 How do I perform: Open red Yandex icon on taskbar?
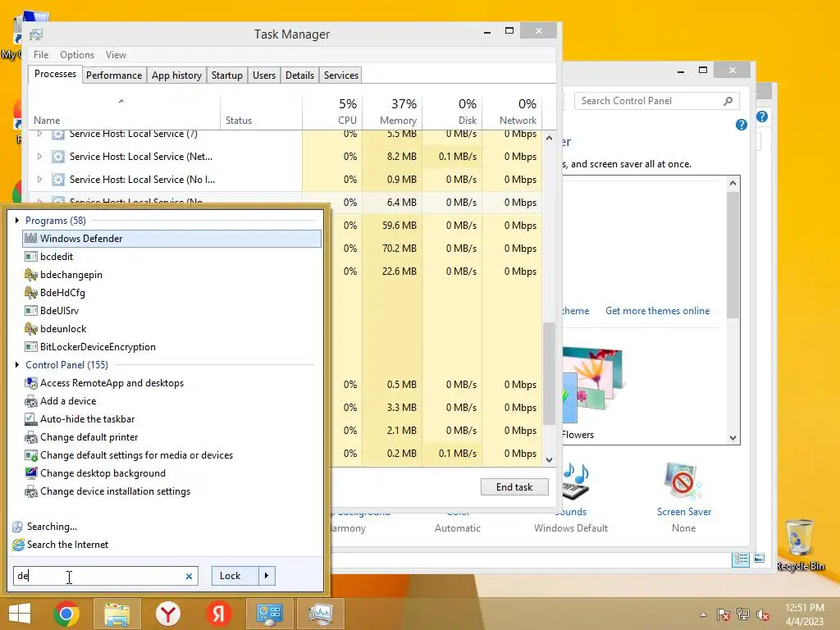(x=218, y=614)
